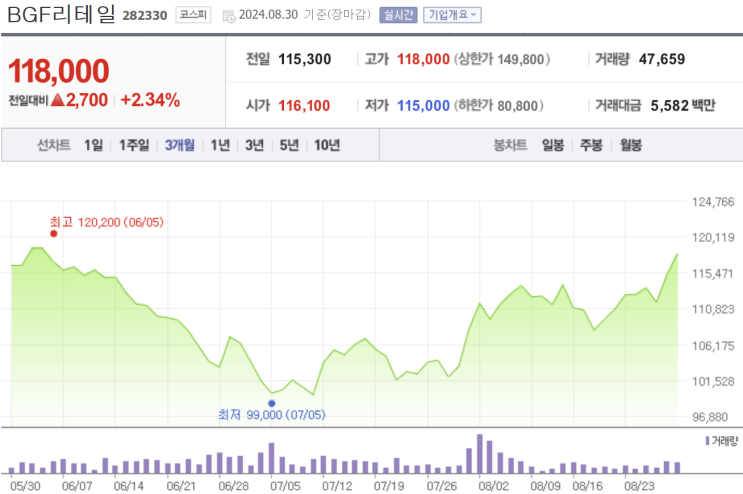This screenshot has height=494, width=743.
Task: Click the 하한가 80,800 text
Action: click(x=499, y=106)
